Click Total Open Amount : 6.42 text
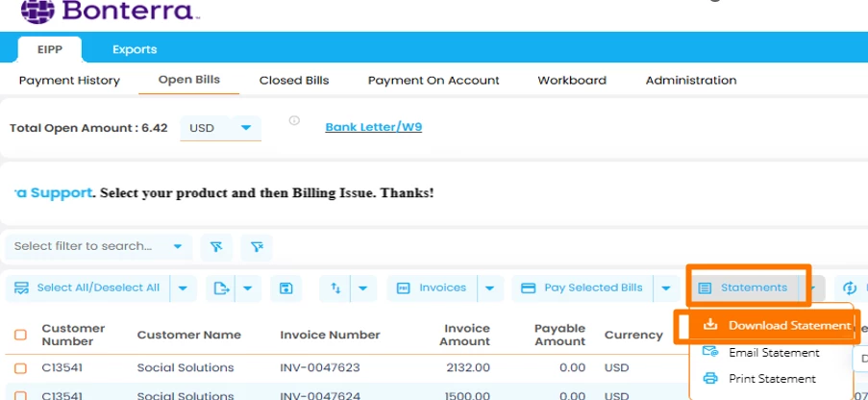This screenshot has height=400, width=868. point(88,128)
